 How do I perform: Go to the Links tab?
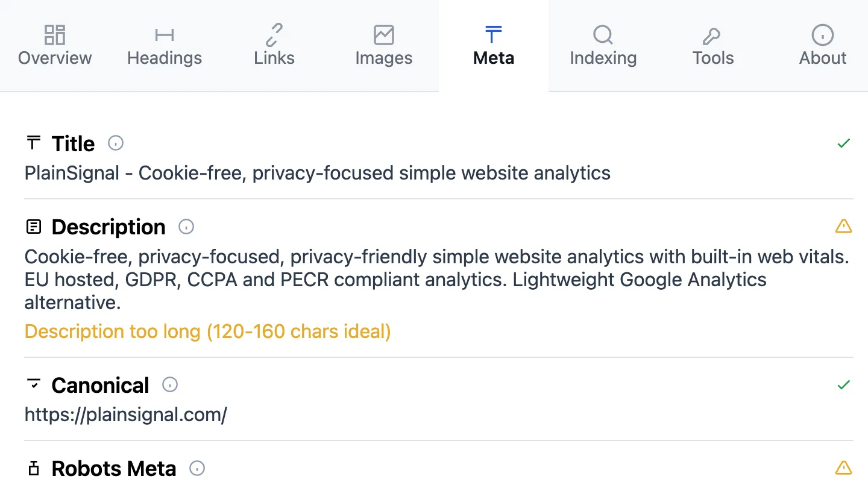coord(274,46)
